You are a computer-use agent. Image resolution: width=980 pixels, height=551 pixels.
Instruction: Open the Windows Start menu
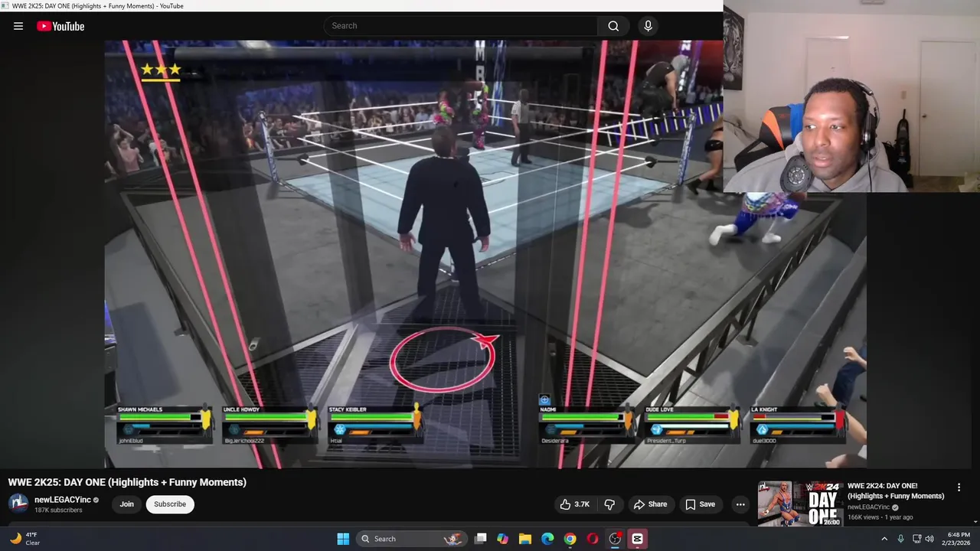click(343, 539)
